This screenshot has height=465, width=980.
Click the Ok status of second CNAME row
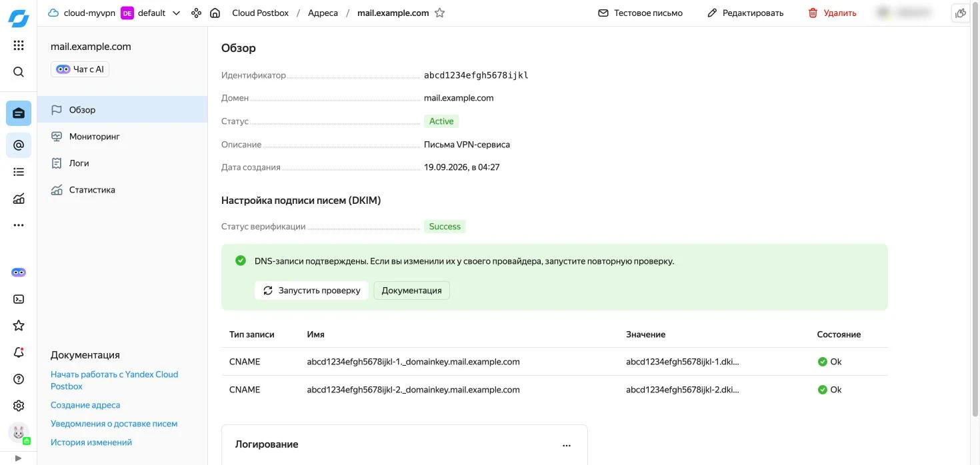[829, 390]
